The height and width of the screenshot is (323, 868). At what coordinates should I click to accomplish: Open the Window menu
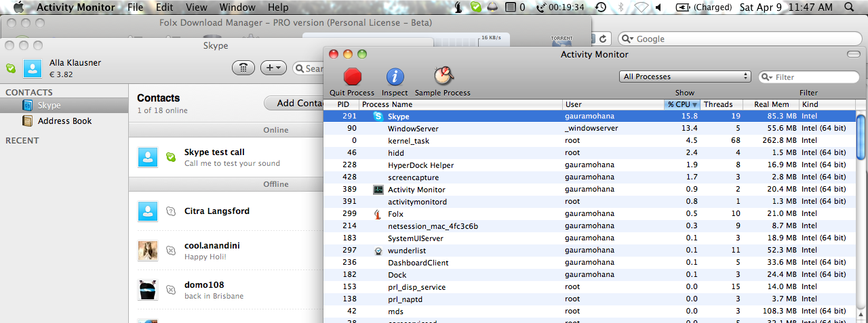(237, 7)
